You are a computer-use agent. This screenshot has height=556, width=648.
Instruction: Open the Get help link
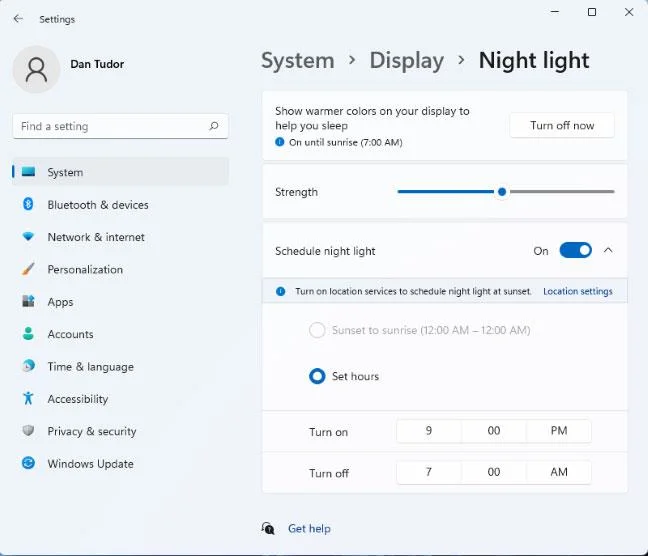[309, 528]
